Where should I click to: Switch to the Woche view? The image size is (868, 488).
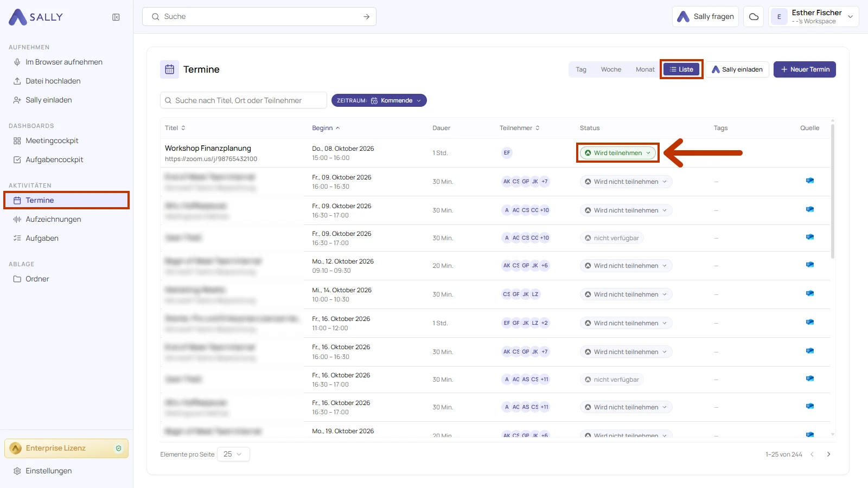click(x=611, y=69)
